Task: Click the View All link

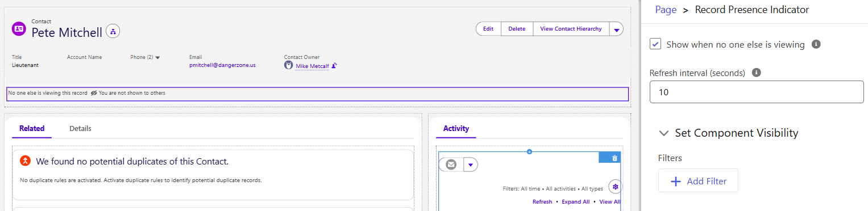Action: 610,202
